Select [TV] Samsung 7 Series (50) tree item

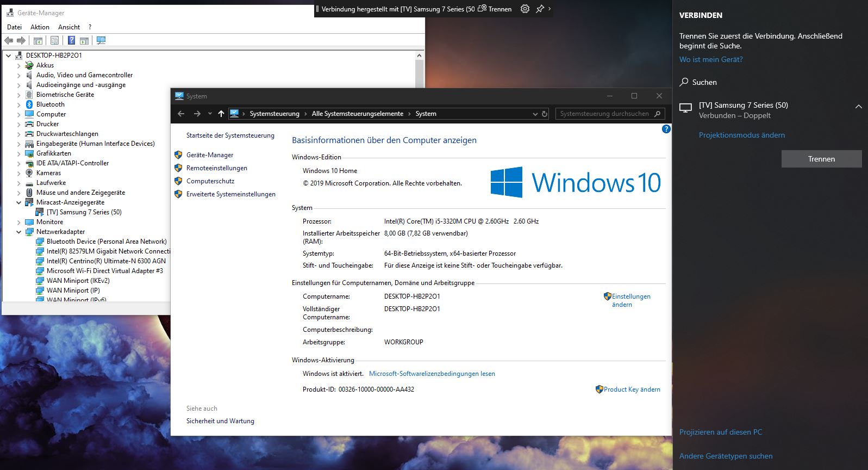(84, 212)
